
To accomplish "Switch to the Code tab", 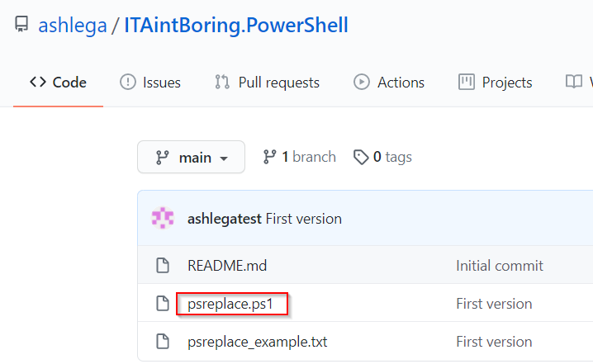I will coord(58,83).
